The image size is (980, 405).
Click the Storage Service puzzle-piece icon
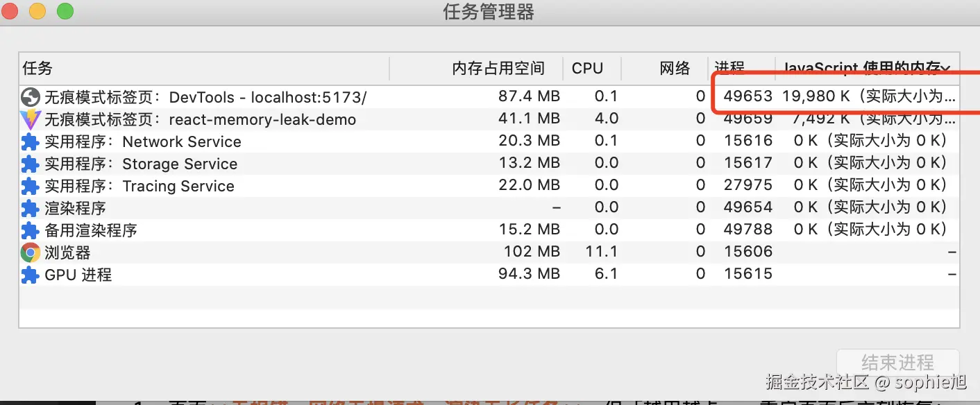tap(30, 164)
